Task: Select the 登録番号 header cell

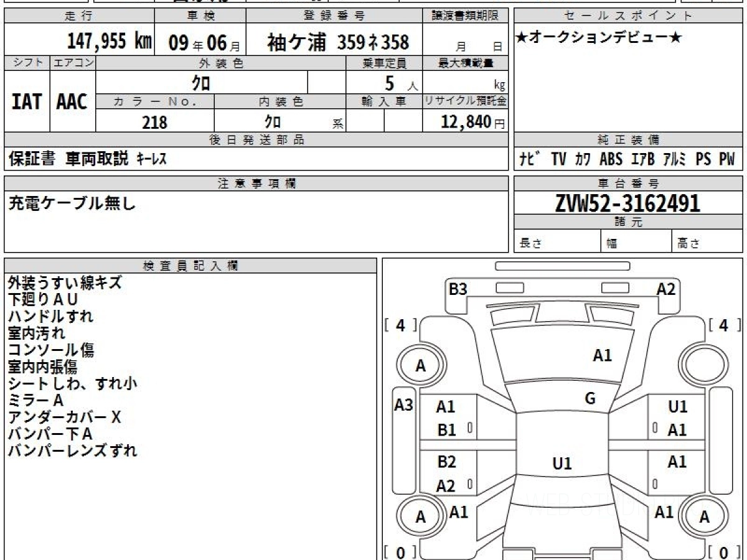Action: [334, 16]
